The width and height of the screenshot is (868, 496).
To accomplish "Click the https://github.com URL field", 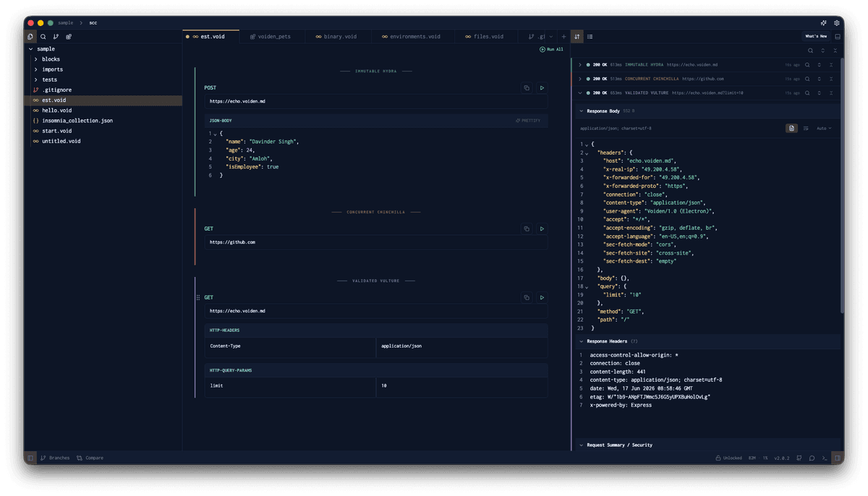I will coord(376,242).
